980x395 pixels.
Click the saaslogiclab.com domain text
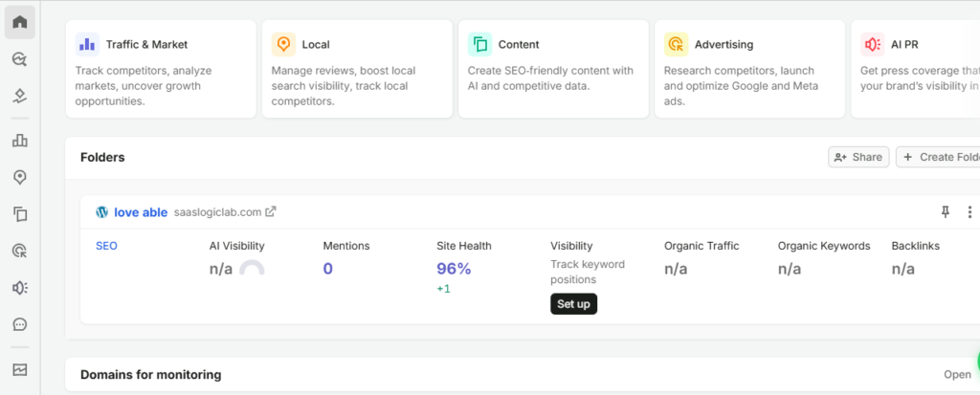(217, 212)
